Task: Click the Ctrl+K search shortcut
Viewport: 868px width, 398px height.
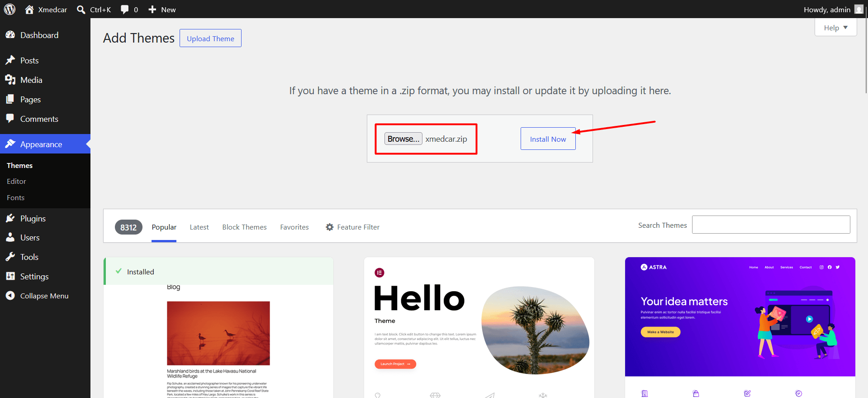Action: [x=100, y=10]
